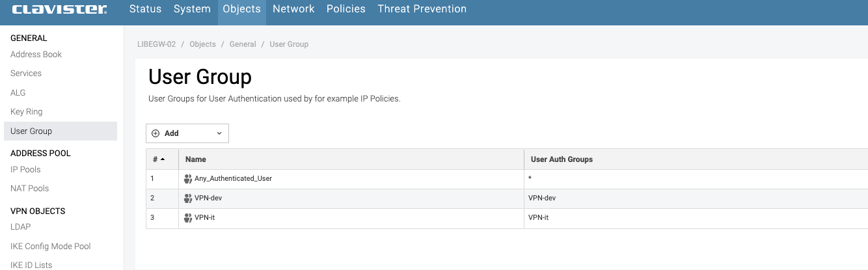
Task: Go to Services in the sidebar
Action: (26, 74)
